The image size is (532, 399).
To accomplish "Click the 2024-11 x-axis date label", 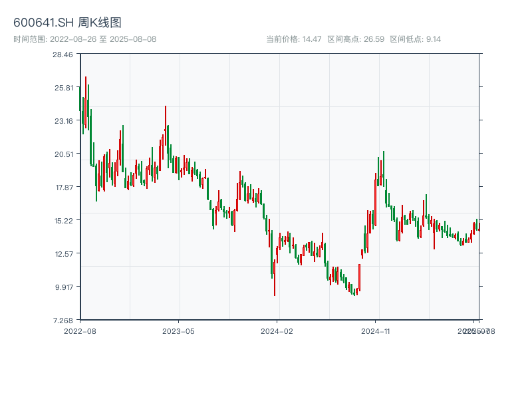I will click(x=376, y=331).
